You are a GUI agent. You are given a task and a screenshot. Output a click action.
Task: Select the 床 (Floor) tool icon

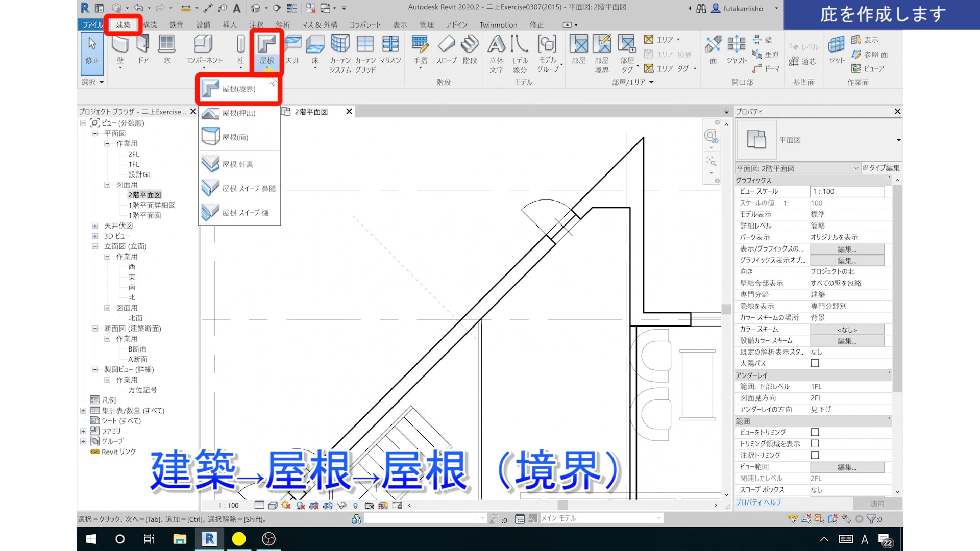tap(315, 45)
